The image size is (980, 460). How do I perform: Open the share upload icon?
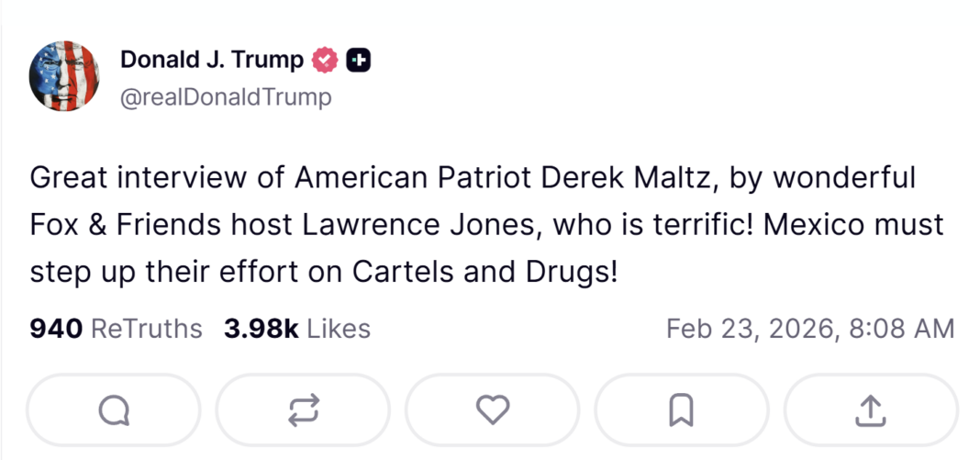coord(870,410)
